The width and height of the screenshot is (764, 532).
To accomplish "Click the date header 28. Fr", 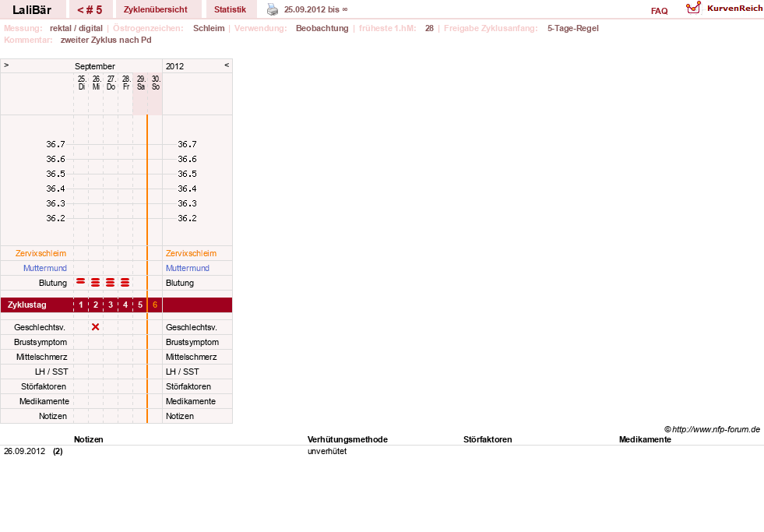I will pyautogui.click(x=125, y=83).
